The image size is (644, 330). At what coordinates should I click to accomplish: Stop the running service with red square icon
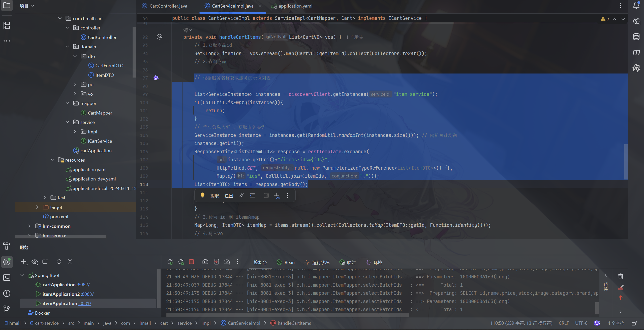(191, 262)
